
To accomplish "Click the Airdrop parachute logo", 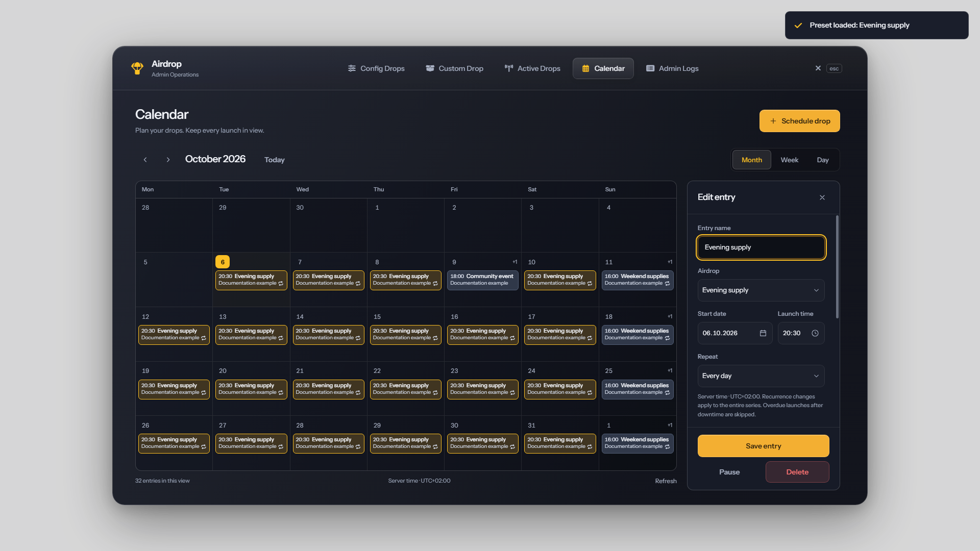I will click(137, 68).
